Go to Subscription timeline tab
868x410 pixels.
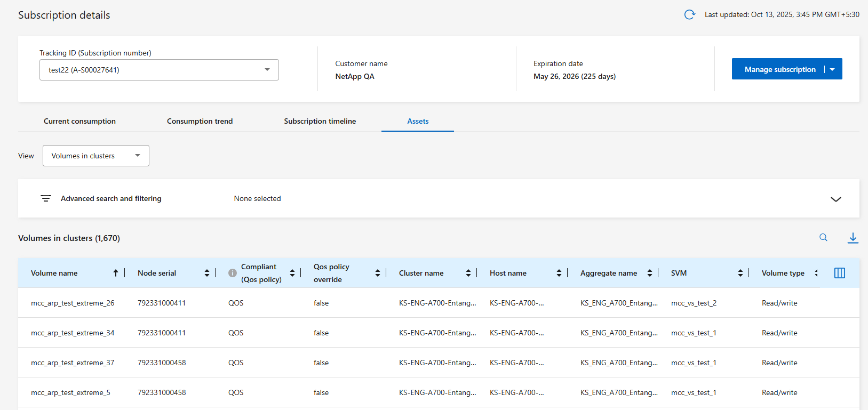click(x=320, y=121)
